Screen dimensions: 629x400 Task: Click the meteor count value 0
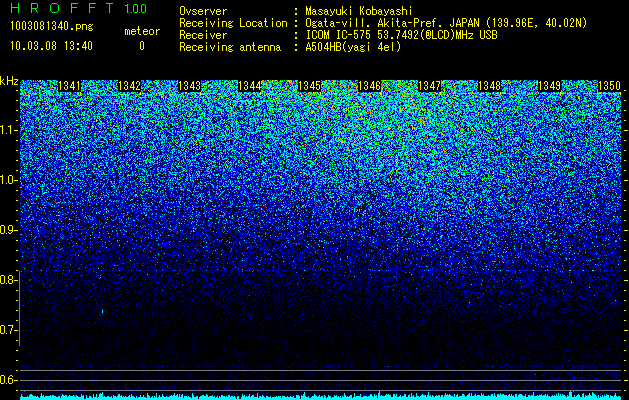pyautogui.click(x=142, y=46)
